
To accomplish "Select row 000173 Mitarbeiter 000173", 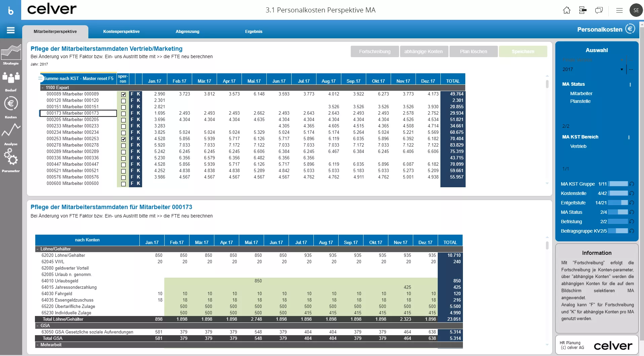I will (x=78, y=113).
